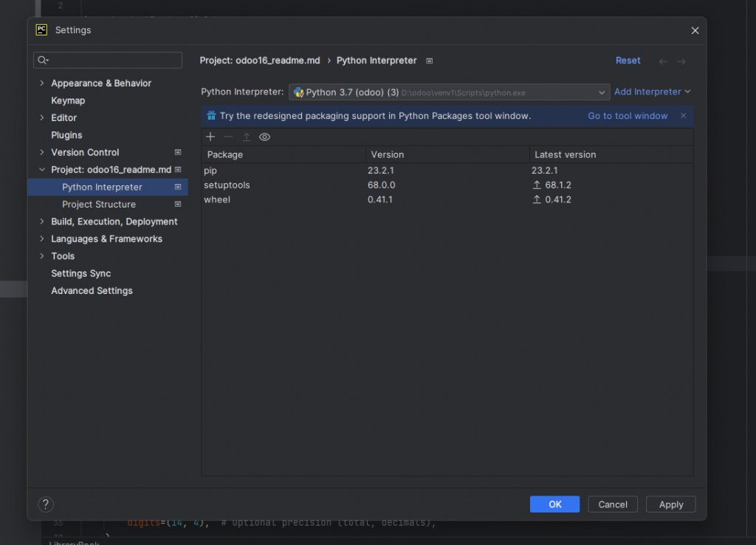Click the gift icon in packaging banner
Viewport: 756px width, 545px height.
pyautogui.click(x=211, y=116)
